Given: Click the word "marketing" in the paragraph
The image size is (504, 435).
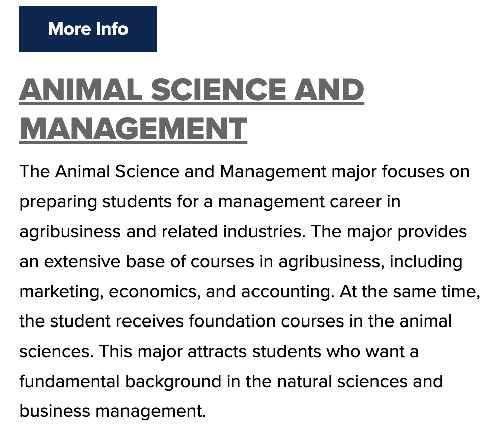Looking at the screenshot, I should coord(60,292).
